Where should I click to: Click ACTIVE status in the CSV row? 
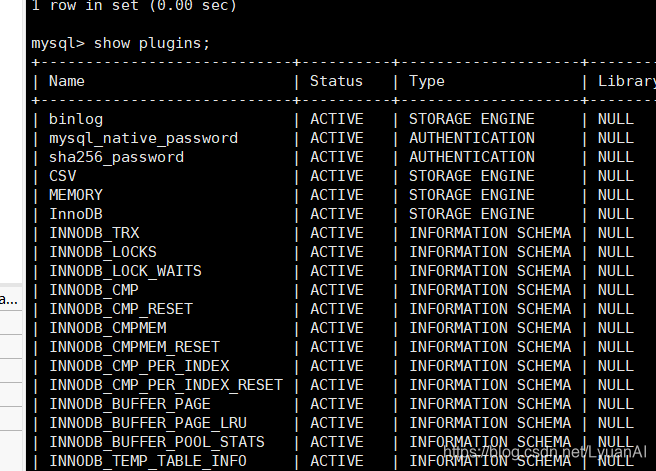[x=337, y=176]
